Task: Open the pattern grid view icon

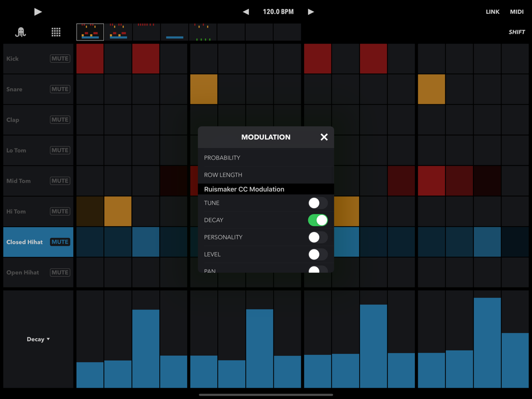Action: (56, 32)
